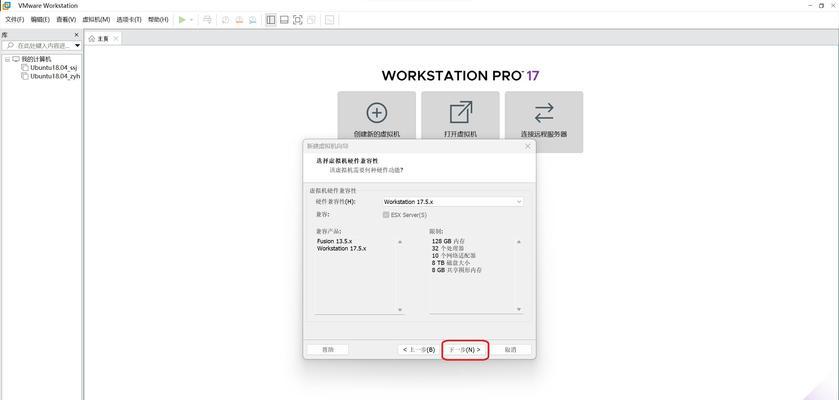Image resolution: width=839 pixels, height=400 pixels.
Task: Select Ubuntu18.04_ssj virtual machine
Action: click(x=54, y=67)
